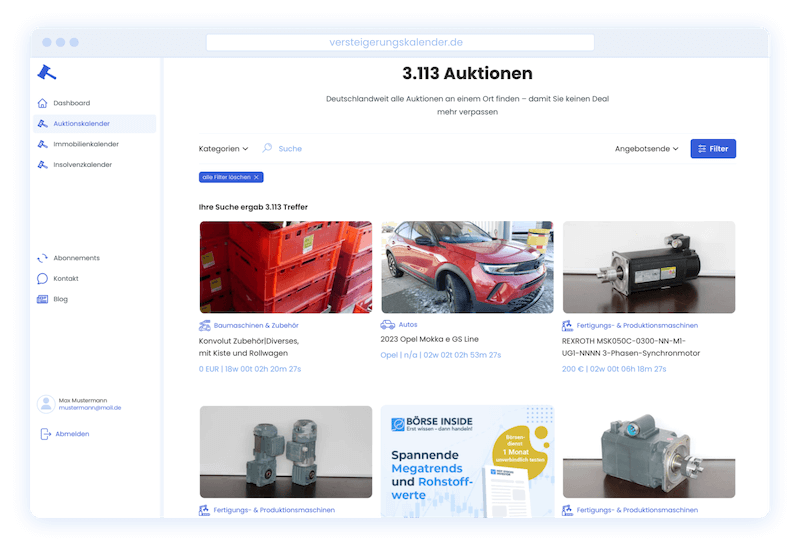
Task: Open the Kategorien dropdown
Action: (x=223, y=149)
